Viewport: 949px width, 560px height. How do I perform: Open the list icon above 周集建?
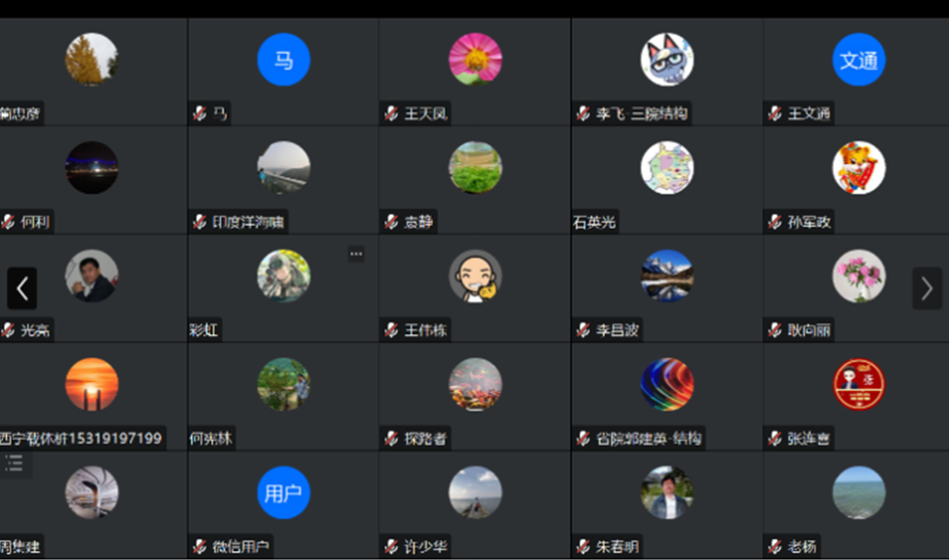click(x=15, y=464)
